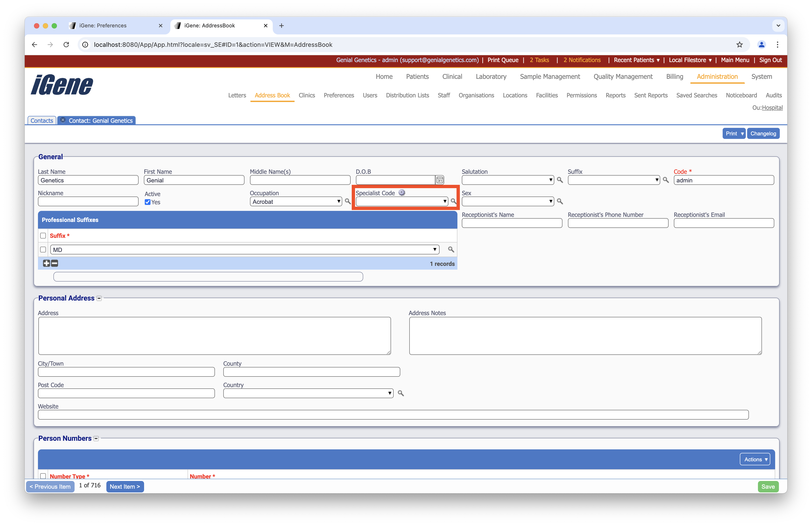
Task: Click the Country lookup magnifier icon
Action: (400, 393)
